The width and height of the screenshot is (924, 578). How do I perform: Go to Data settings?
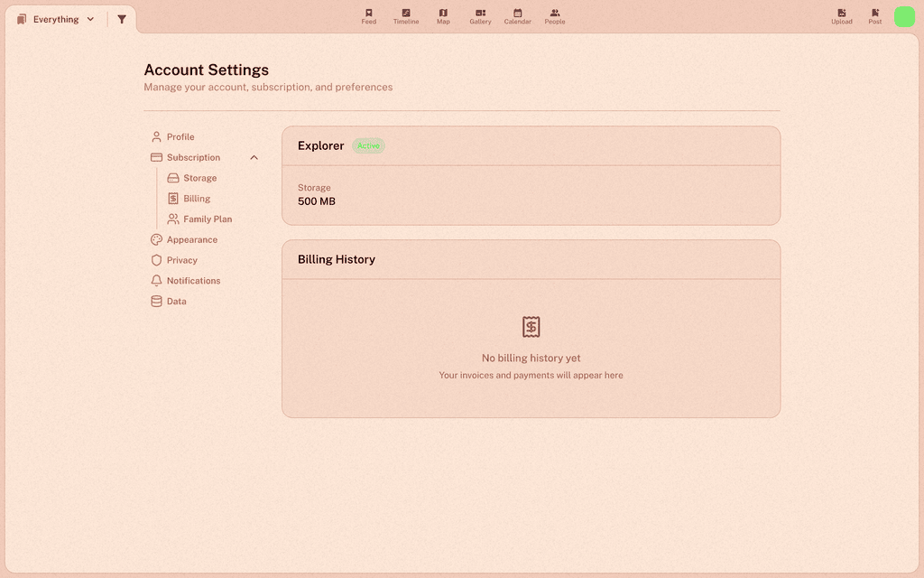click(176, 302)
